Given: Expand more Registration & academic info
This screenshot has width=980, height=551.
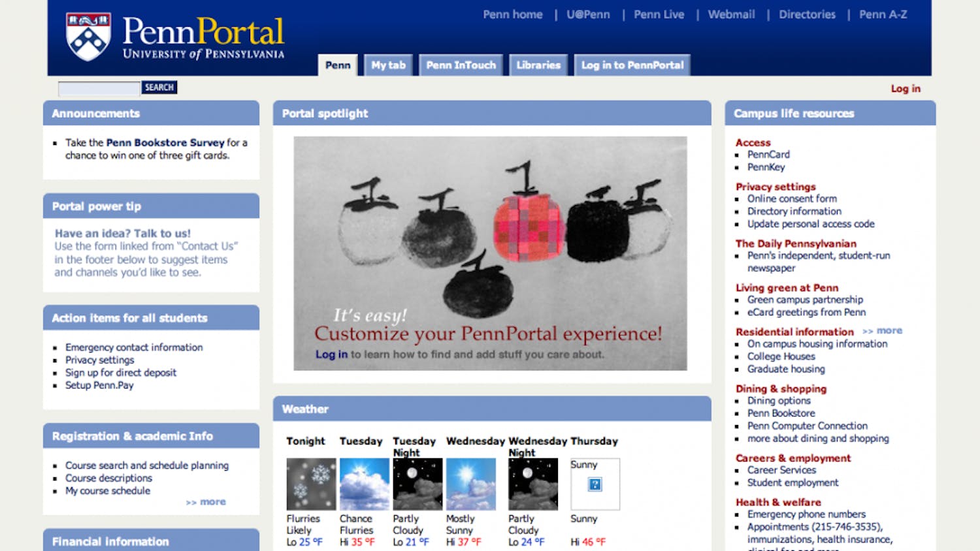Looking at the screenshot, I should [206, 502].
